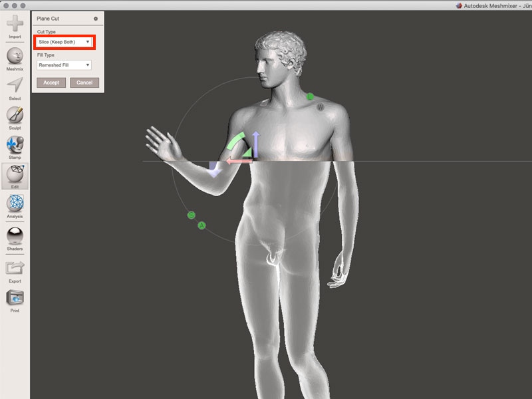The height and width of the screenshot is (399, 532).
Task: Cancel the Plane Cut operation
Action: (x=84, y=82)
